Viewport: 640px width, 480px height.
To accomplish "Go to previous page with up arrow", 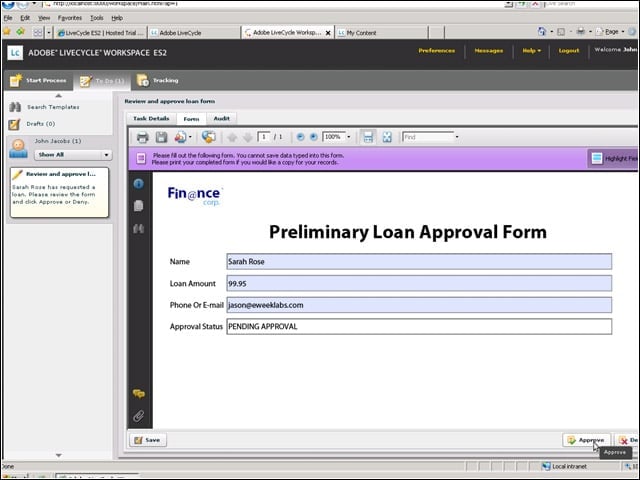I will pyautogui.click(x=232, y=137).
